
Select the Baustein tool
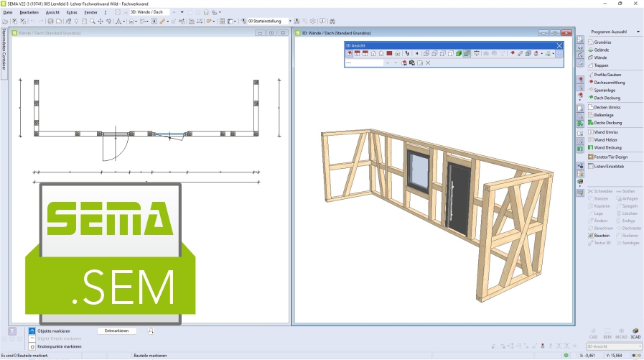602,235
